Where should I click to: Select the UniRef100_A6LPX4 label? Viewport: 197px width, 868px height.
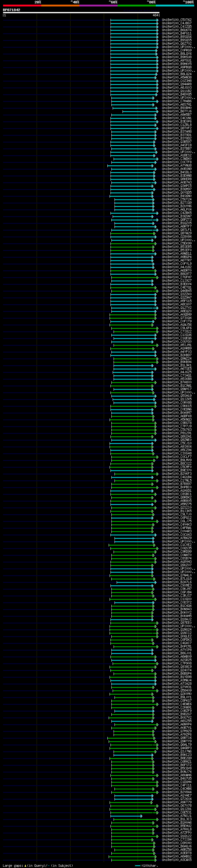click(176, 210)
